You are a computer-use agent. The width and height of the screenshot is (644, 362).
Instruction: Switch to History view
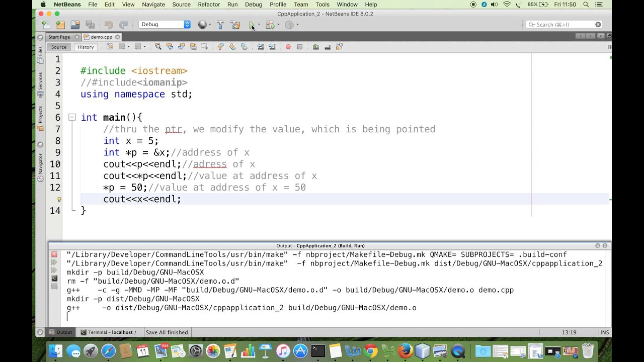coord(86,47)
